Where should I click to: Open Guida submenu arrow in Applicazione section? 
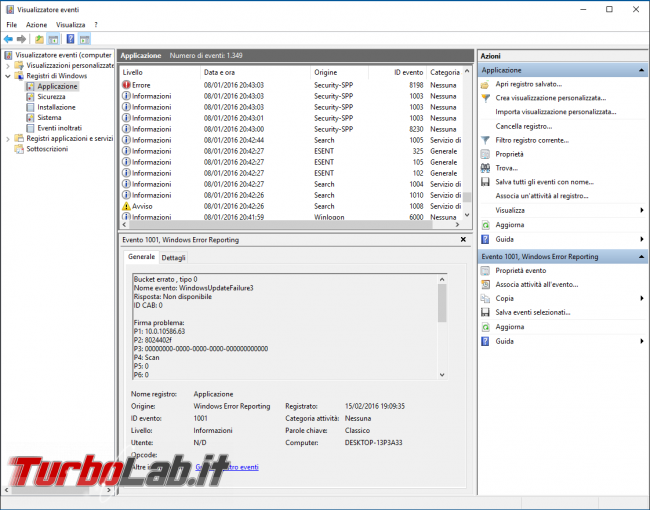641,239
